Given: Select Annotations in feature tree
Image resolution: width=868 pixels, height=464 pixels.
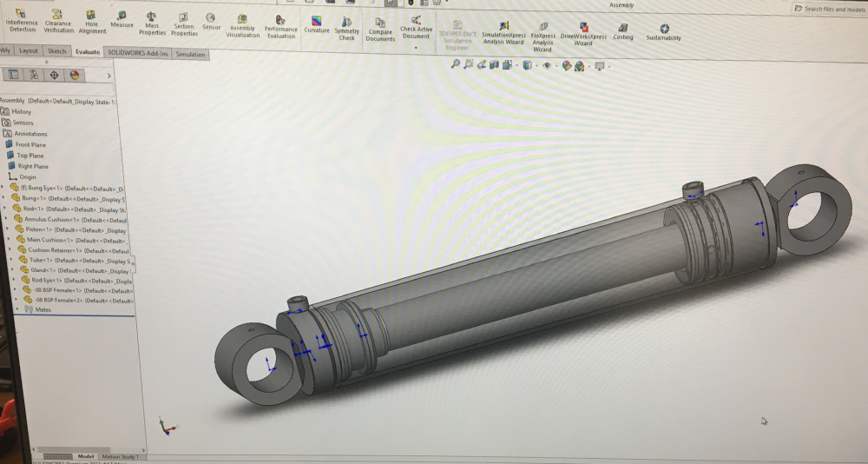Looking at the screenshot, I should tap(25, 134).
